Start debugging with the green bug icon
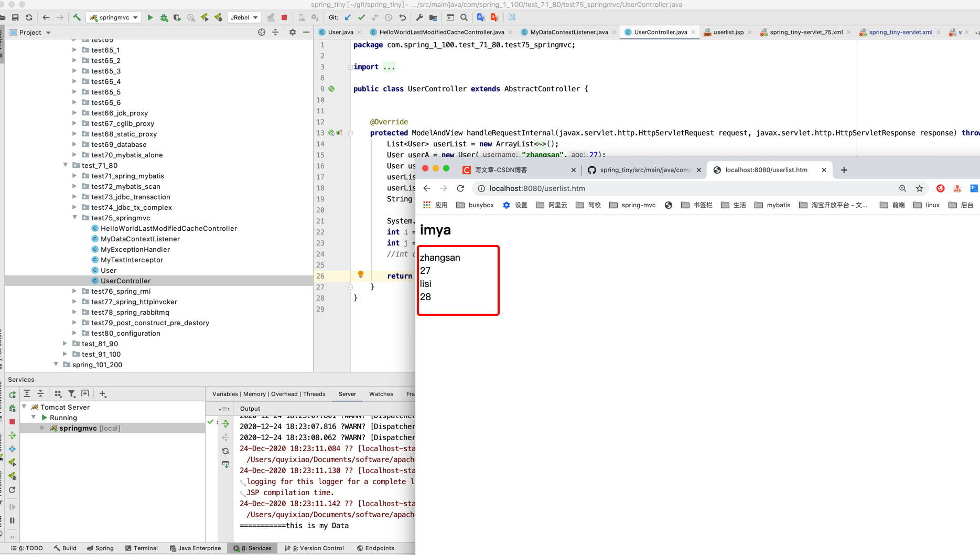The image size is (980, 555). tap(164, 17)
